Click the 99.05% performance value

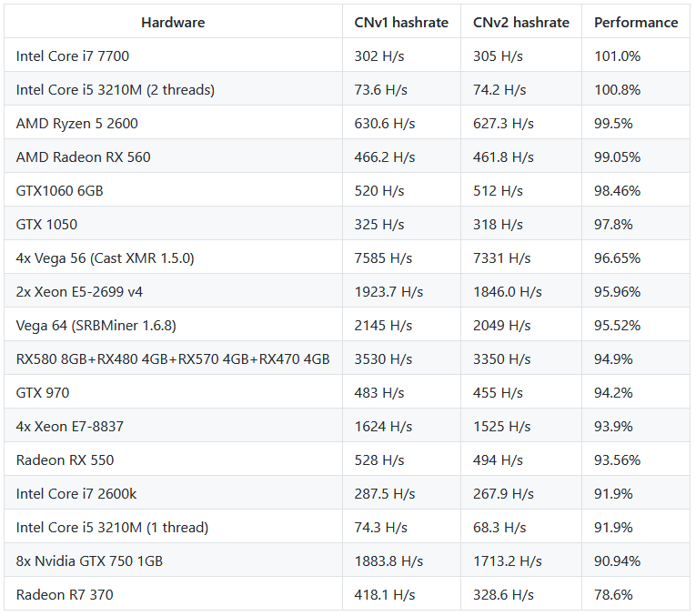(x=617, y=157)
